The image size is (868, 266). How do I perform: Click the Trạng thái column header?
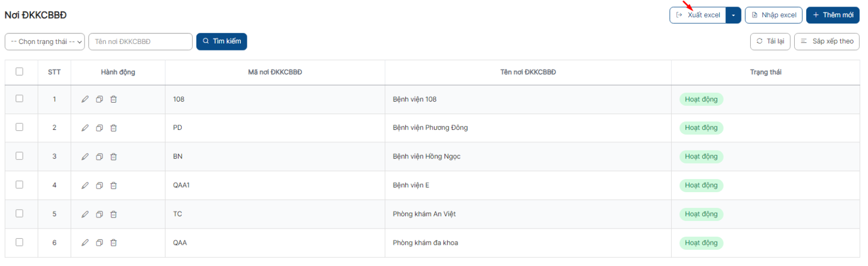(765, 72)
